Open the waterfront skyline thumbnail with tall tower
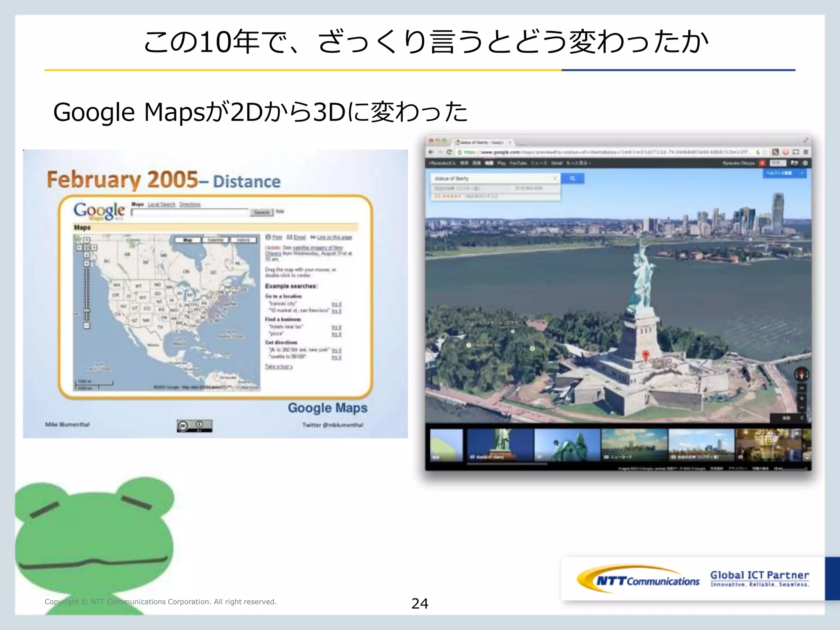The width and height of the screenshot is (840, 630). [701, 445]
